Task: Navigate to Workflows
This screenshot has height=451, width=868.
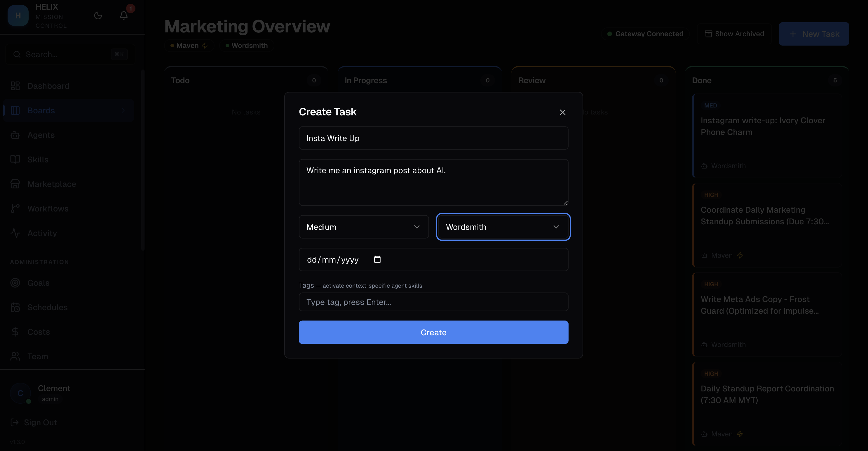Action: tap(69, 209)
